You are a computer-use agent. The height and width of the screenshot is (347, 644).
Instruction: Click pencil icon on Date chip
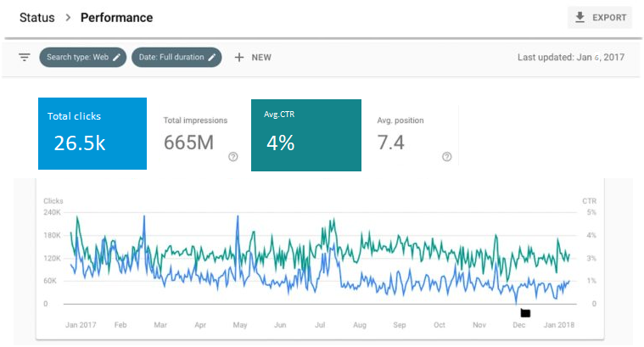point(212,58)
